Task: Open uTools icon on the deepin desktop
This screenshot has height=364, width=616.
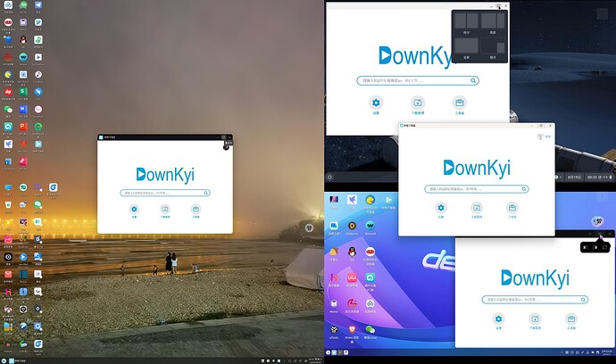Action: (334, 329)
